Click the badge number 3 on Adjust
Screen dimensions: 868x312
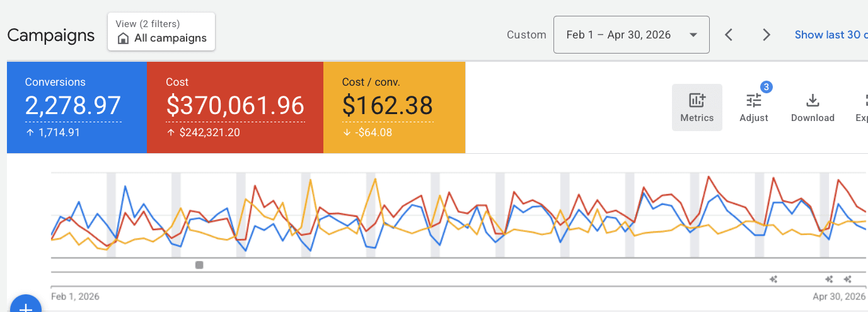click(767, 87)
